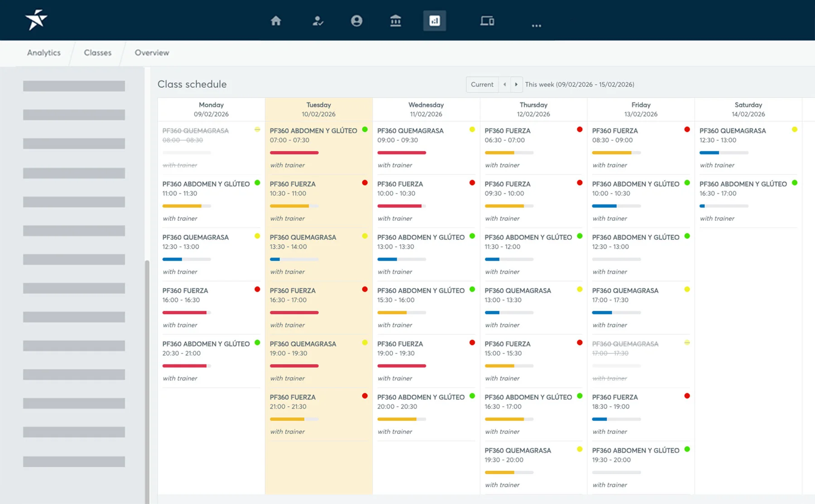The width and height of the screenshot is (815, 504).
Task: Open the Overview breadcrumb tab
Action: pyautogui.click(x=152, y=53)
